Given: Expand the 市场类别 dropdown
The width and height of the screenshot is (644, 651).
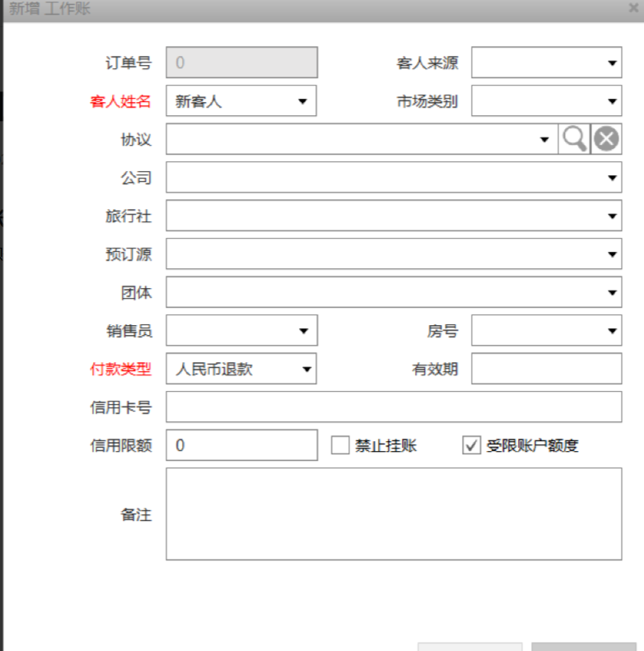Looking at the screenshot, I should coord(612,101).
